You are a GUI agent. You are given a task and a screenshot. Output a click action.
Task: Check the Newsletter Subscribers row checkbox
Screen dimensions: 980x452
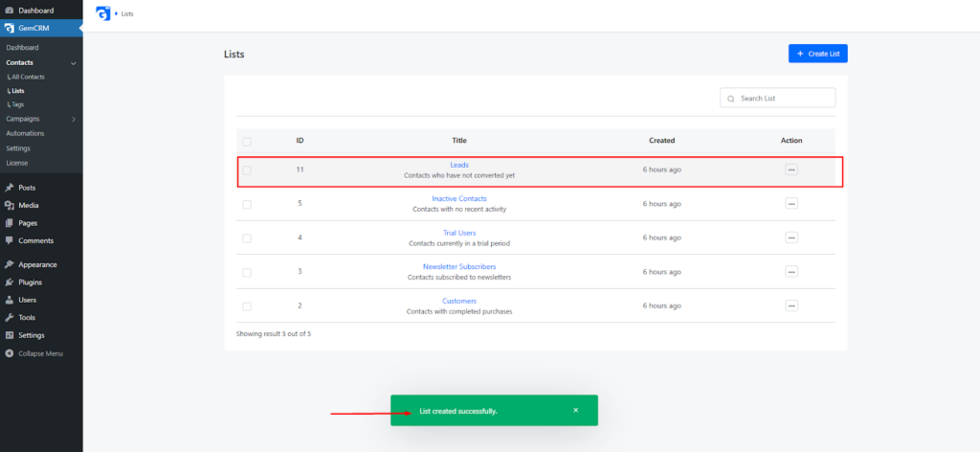pos(247,273)
